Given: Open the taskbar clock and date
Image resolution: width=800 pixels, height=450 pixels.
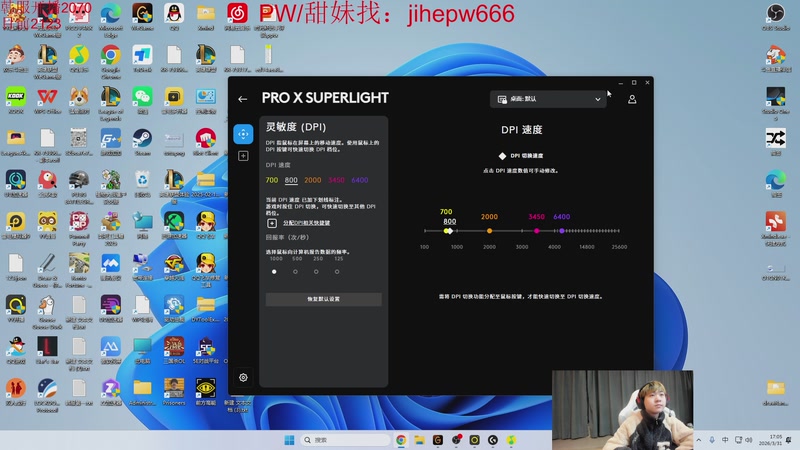Looking at the screenshot, I should pos(770,440).
